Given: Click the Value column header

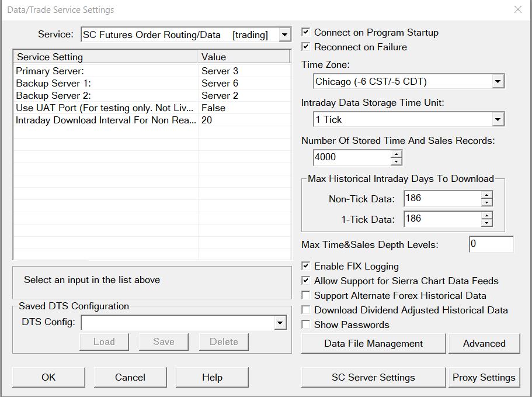Looking at the screenshot, I should click(244, 57).
